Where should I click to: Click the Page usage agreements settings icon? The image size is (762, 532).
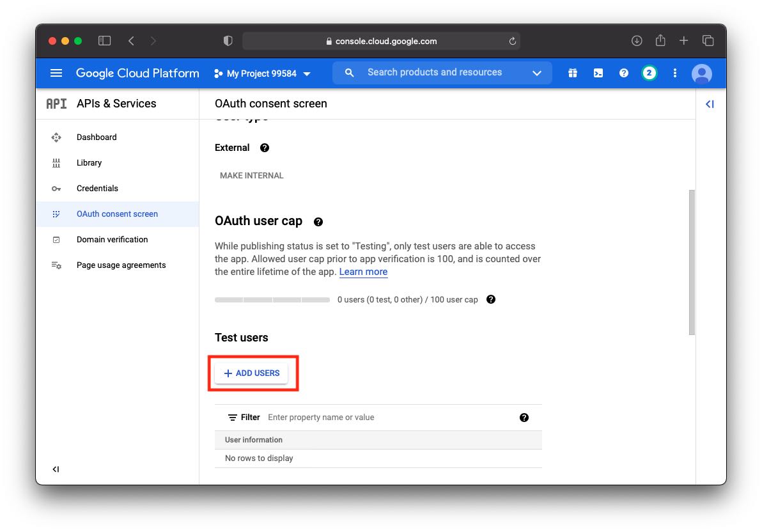pos(56,265)
